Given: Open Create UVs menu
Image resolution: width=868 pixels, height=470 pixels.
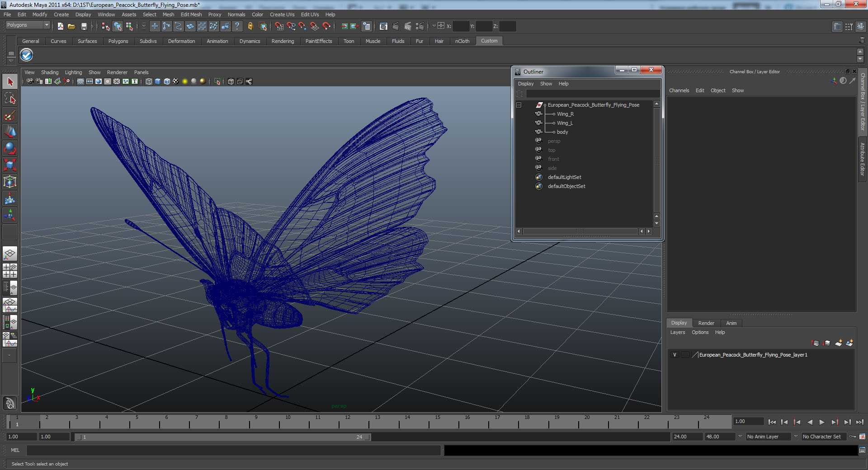Looking at the screenshot, I should [x=282, y=14].
